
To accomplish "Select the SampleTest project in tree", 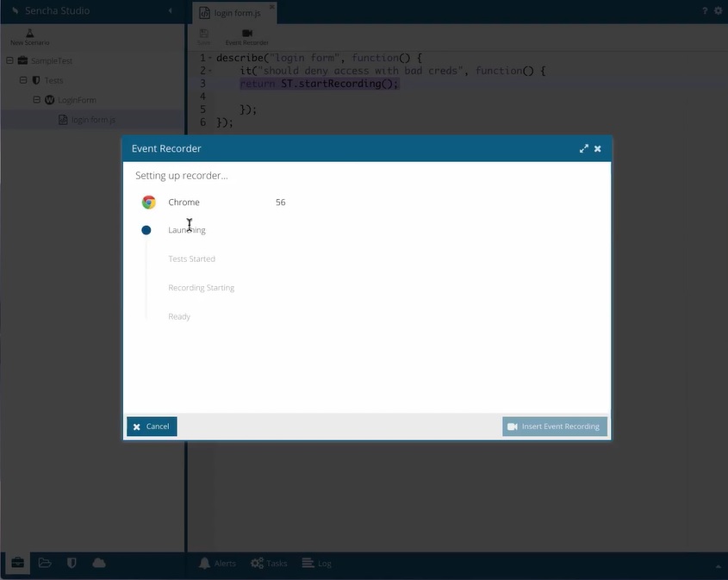I will pos(52,61).
